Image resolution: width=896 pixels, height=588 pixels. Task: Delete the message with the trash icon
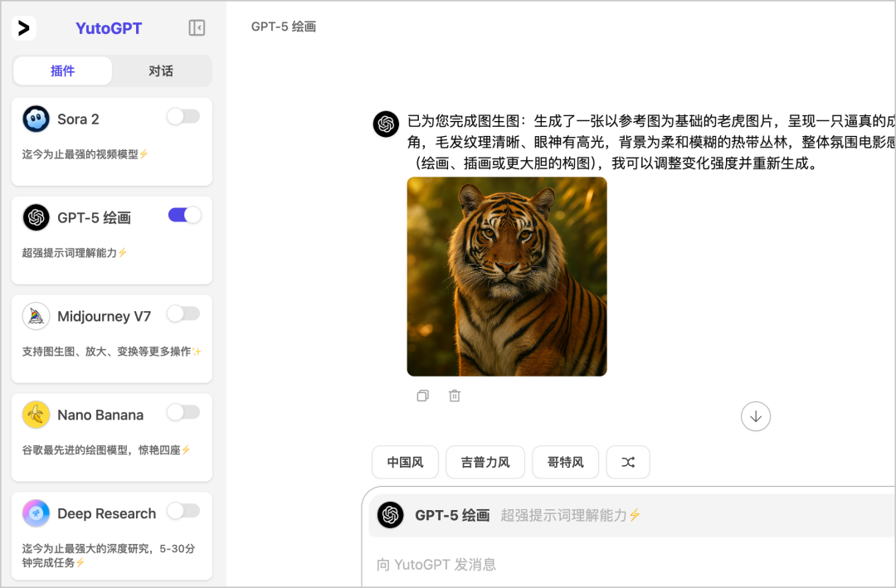tap(455, 396)
